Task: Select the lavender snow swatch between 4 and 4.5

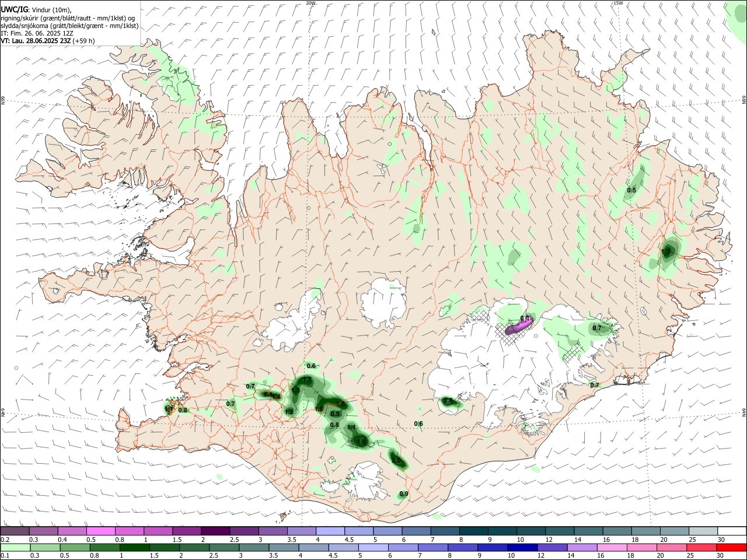Action: pyautogui.click(x=329, y=531)
